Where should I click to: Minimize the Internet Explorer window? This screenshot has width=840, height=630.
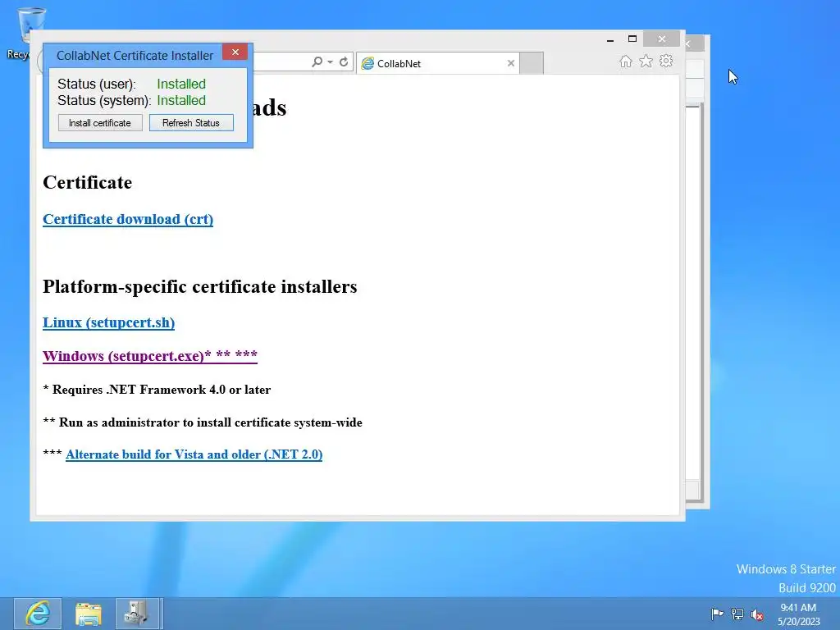click(x=610, y=39)
